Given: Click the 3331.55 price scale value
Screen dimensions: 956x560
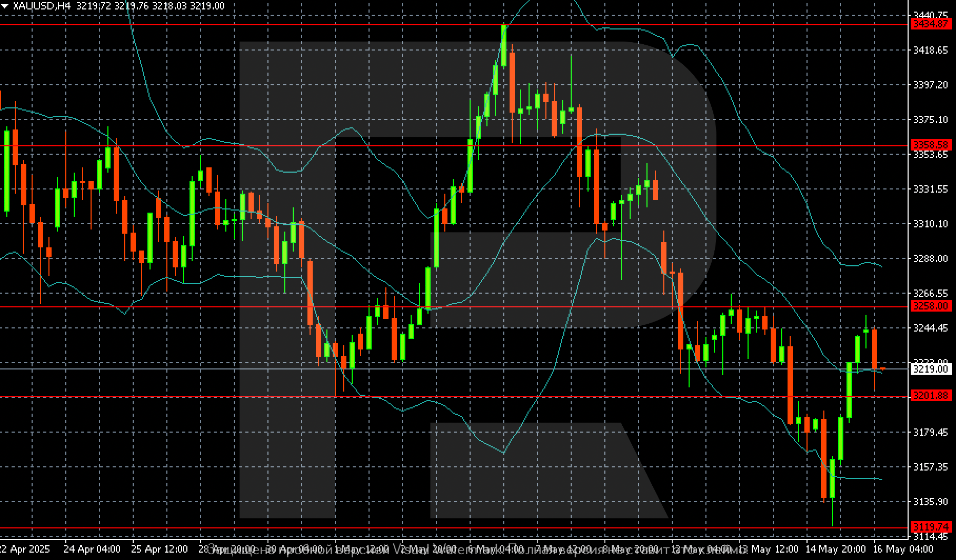Looking at the screenshot, I should tap(930, 189).
